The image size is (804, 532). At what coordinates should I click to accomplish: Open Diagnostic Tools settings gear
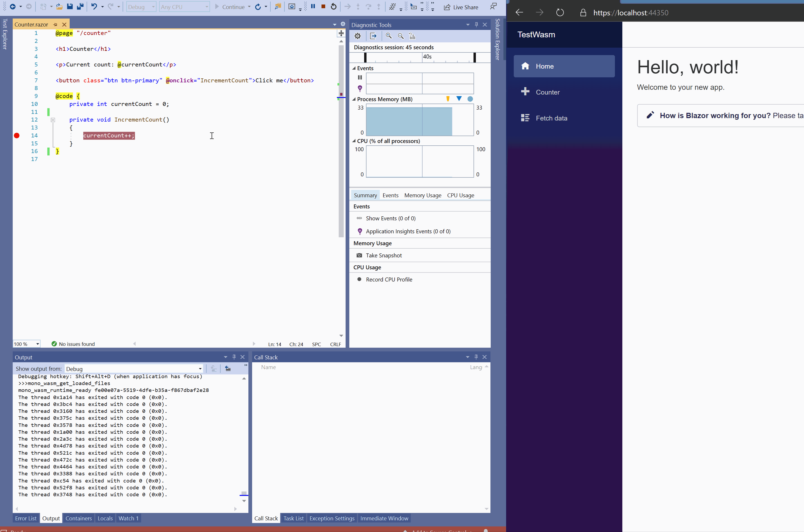[x=358, y=36]
